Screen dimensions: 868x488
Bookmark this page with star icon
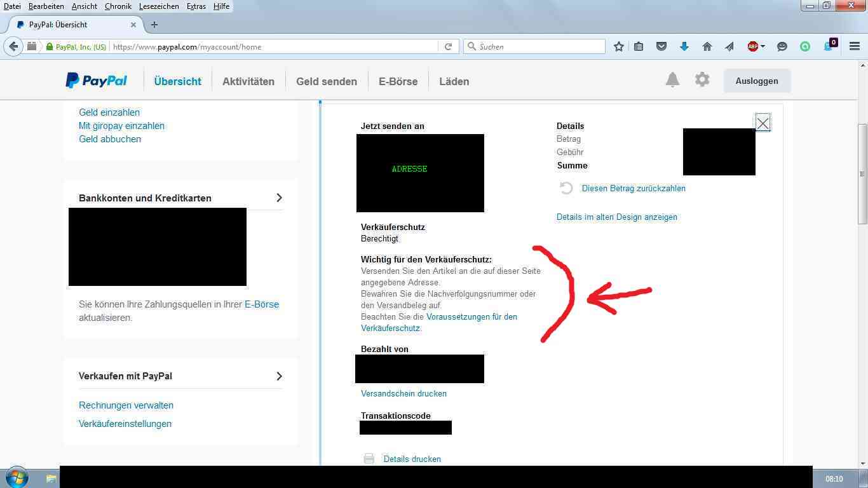click(618, 46)
